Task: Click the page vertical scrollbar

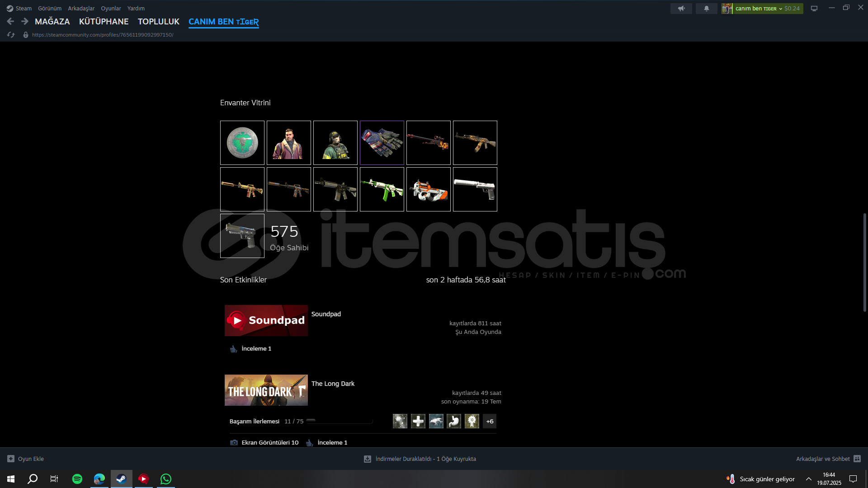Action: (x=865, y=262)
